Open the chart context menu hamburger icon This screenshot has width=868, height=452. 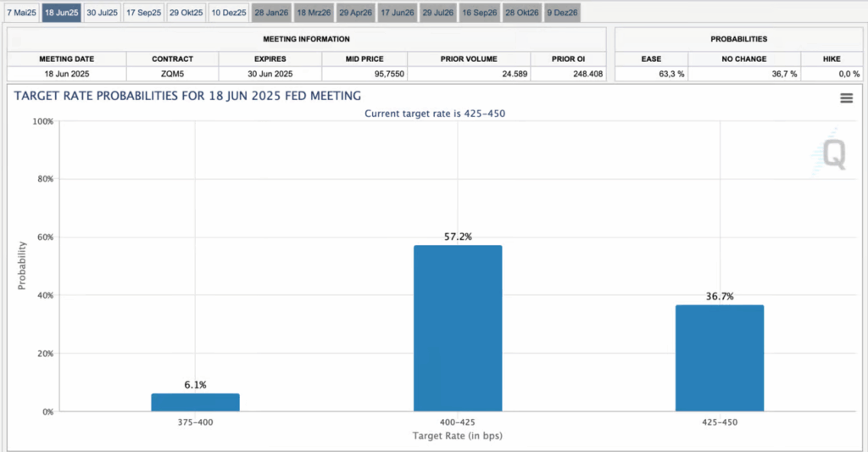pyautogui.click(x=845, y=98)
